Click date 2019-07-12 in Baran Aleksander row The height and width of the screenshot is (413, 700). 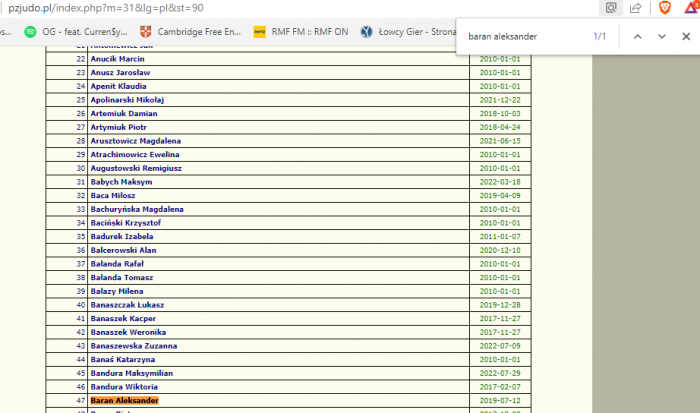500,400
